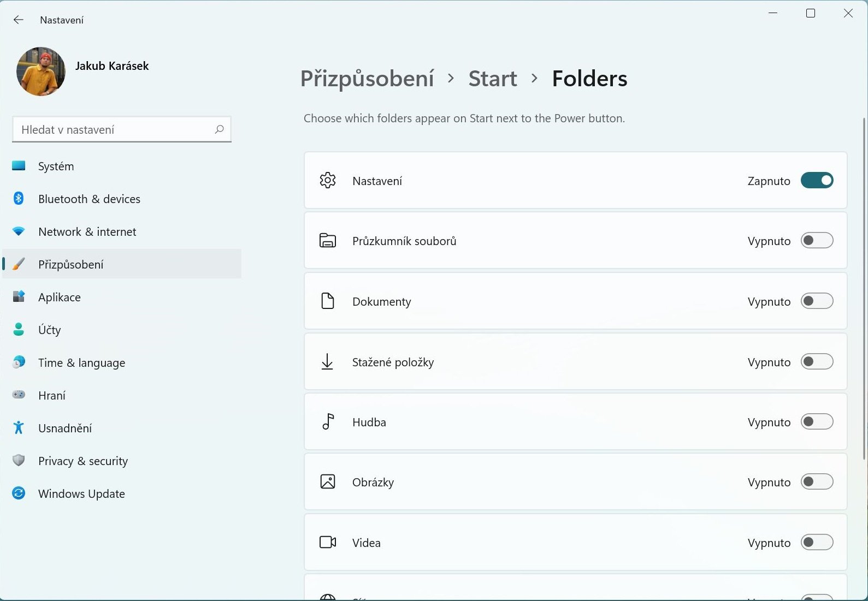Click the Folders heading text

(589, 79)
